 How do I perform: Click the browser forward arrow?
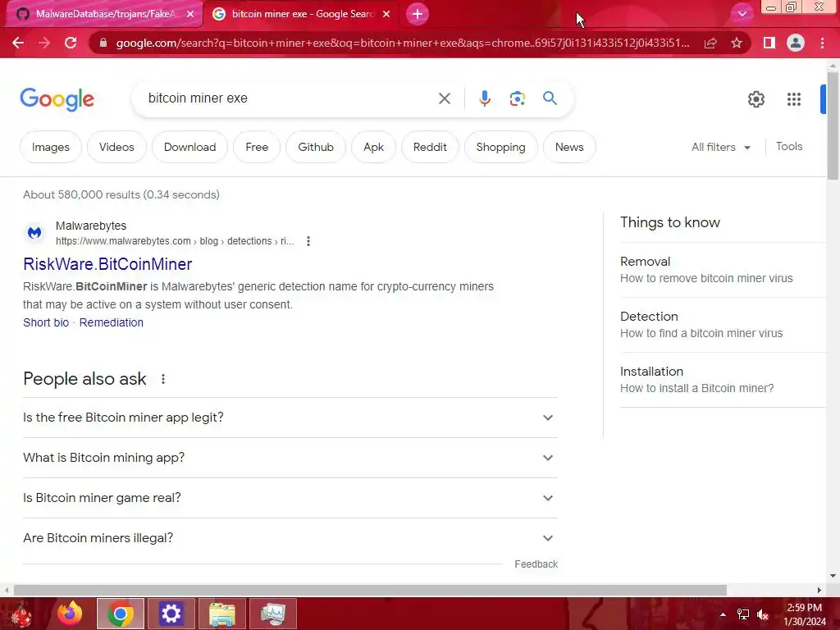44,43
